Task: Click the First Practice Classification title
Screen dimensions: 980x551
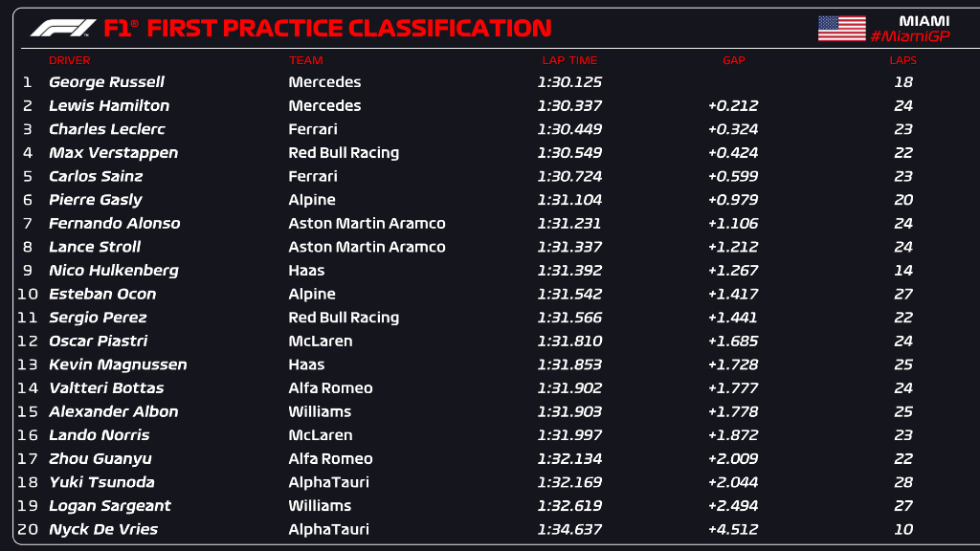Action: point(348,28)
